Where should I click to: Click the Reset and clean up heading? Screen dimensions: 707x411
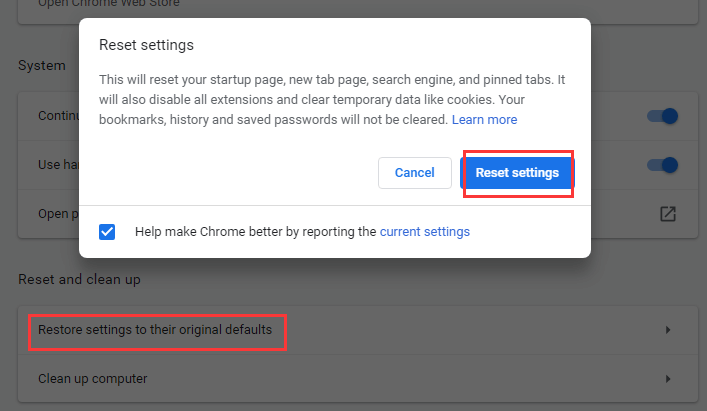80,280
